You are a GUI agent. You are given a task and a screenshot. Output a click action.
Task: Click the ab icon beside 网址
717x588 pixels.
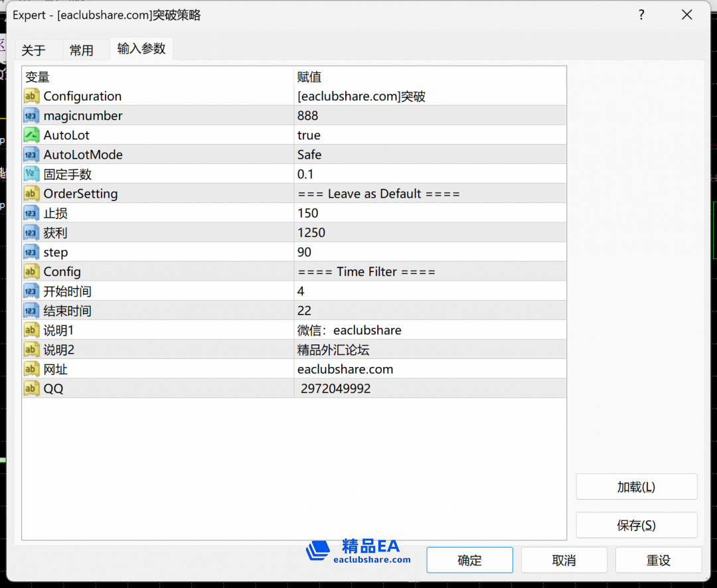pos(31,368)
